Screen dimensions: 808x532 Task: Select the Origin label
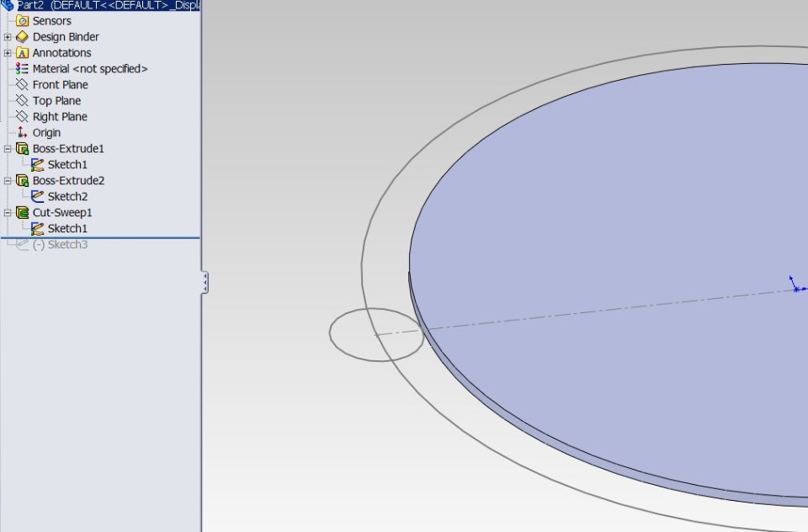pos(46,132)
